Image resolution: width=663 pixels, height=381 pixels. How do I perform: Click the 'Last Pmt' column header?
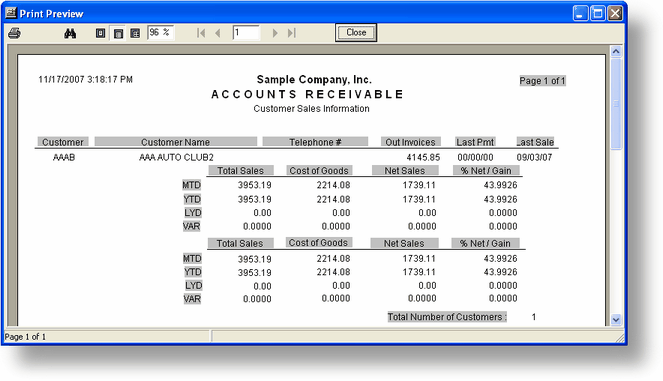point(475,142)
